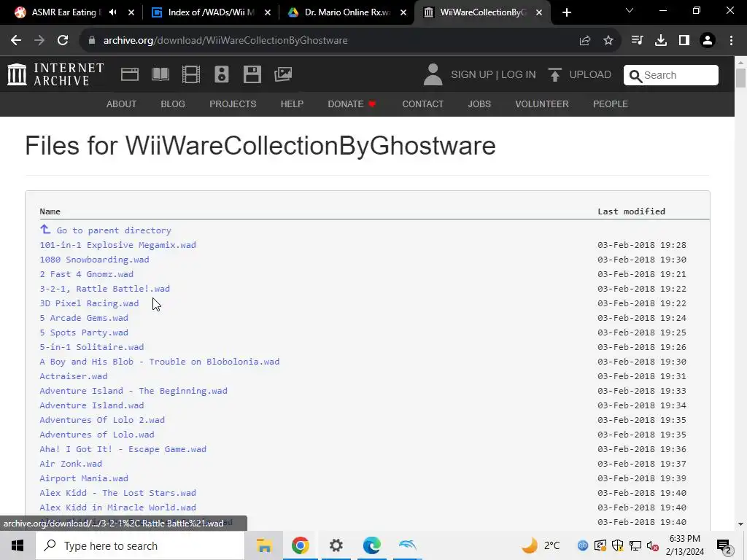Open the Texts book icon

(x=160, y=74)
